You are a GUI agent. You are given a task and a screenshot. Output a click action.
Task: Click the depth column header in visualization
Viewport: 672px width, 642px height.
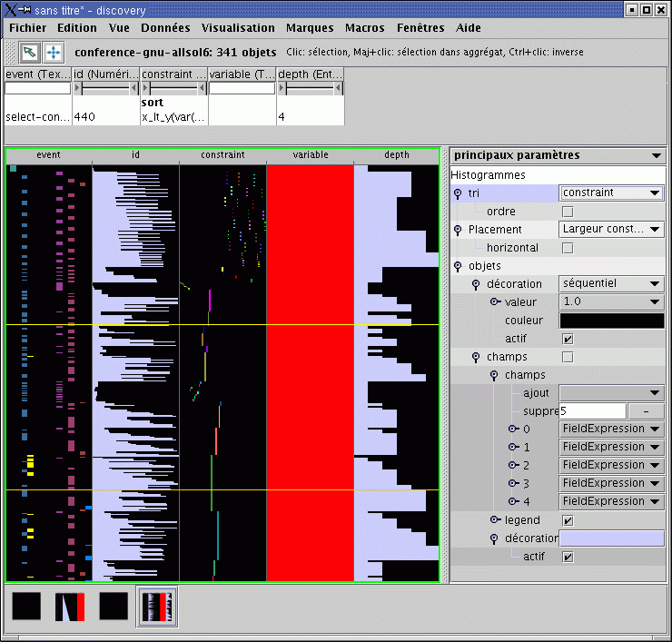(x=396, y=155)
